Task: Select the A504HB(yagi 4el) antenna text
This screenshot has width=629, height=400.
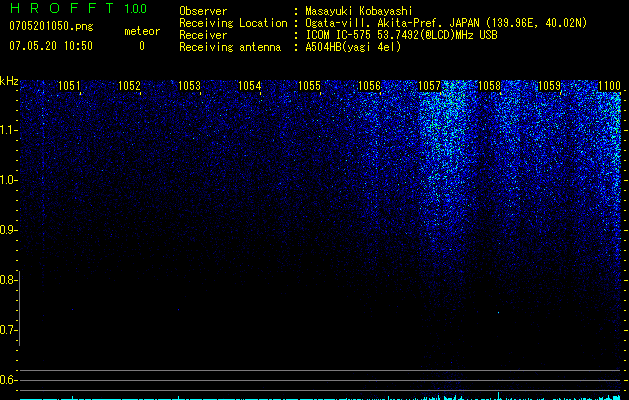Action: click(x=353, y=47)
